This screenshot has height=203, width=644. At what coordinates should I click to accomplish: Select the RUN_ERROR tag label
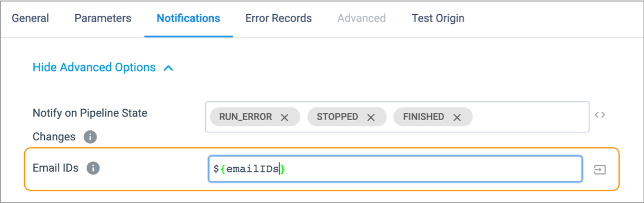pyautogui.click(x=246, y=117)
